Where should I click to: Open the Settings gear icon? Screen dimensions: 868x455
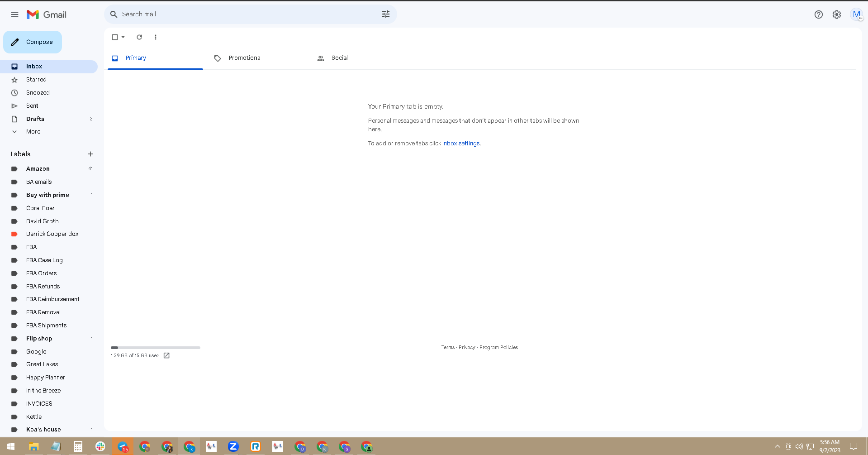(x=837, y=14)
